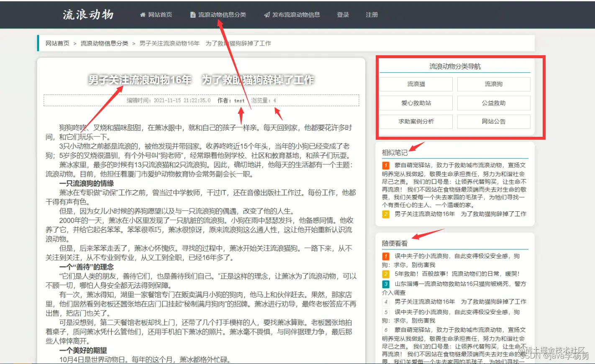
Task: Click rank badge 5 in 随便看看
Action: 386,312
